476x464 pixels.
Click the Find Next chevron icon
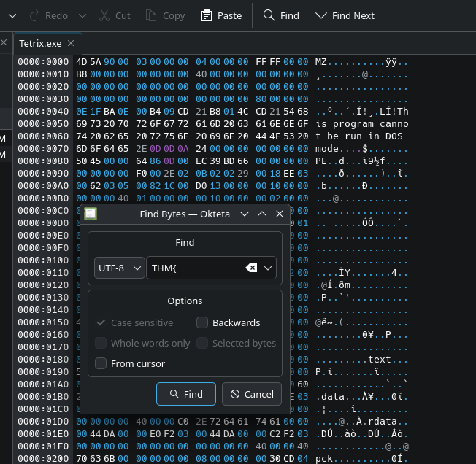click(x=321, y=15)
